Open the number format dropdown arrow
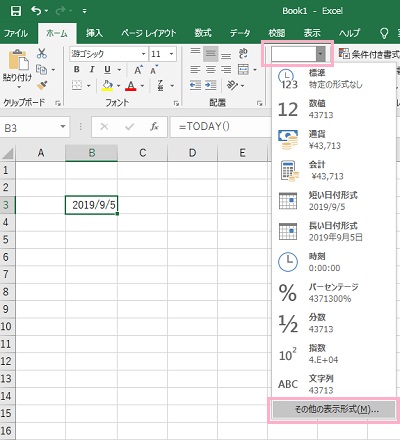 tap(320, 54)
